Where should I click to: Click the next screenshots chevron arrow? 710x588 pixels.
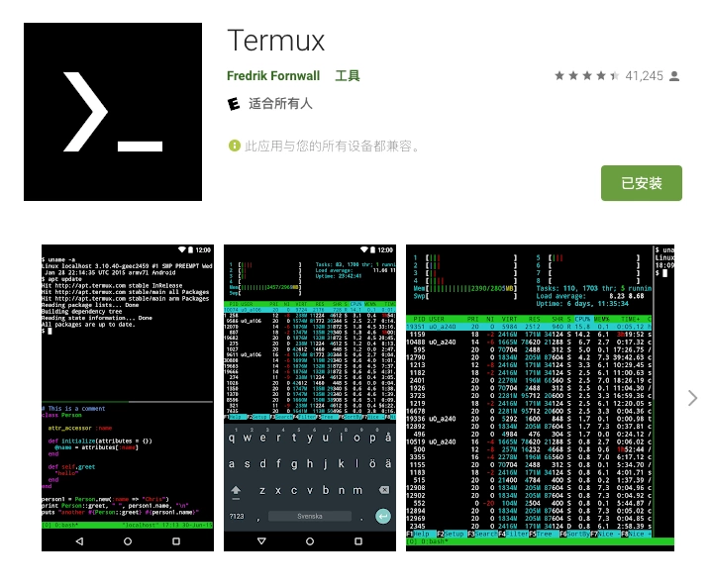tap(692, 398)
